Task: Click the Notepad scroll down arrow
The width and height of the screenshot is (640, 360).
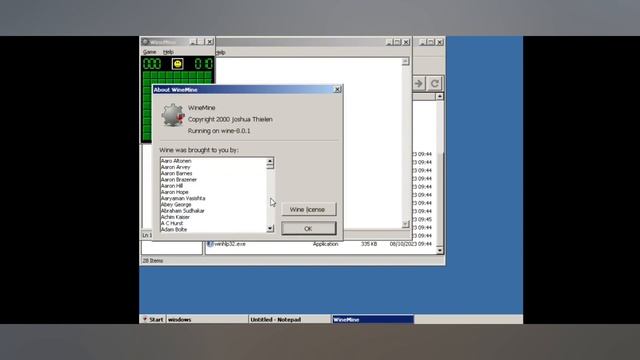Action: click(405, 224)
